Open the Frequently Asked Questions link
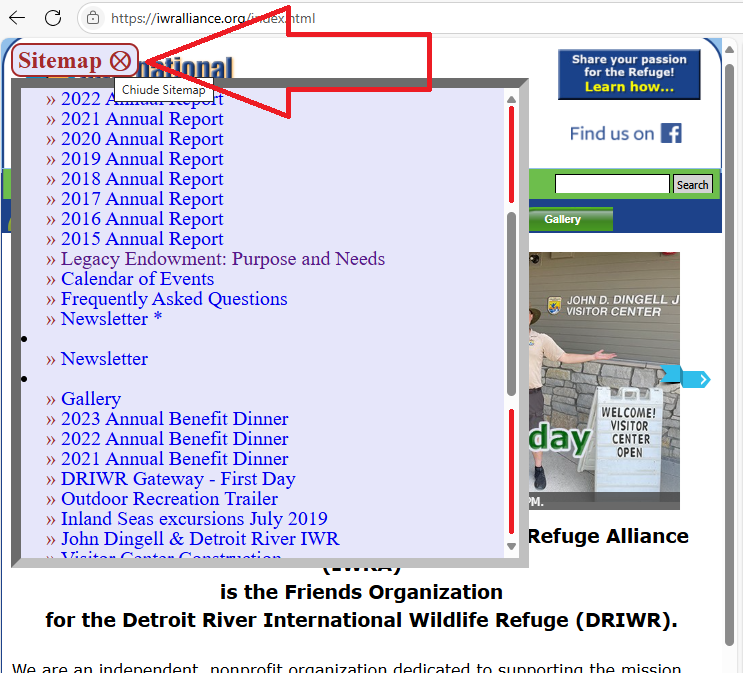This screenshot has width=743, height=678. 174,299
